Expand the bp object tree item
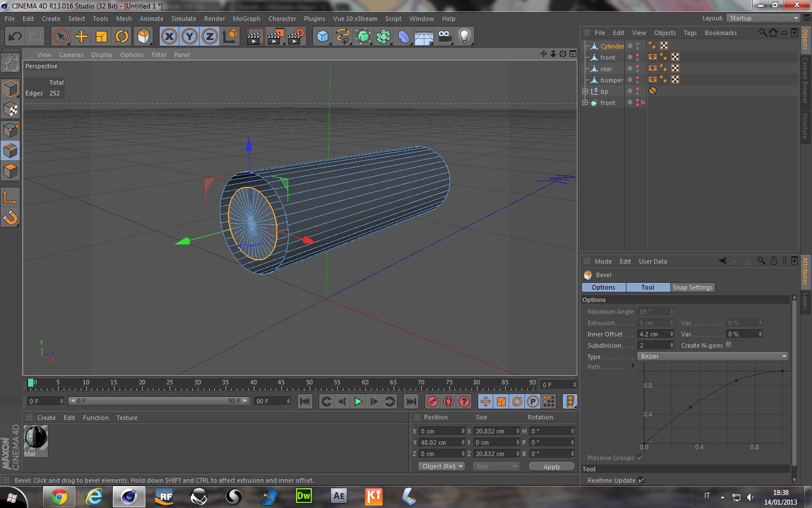The width and height of the screenshot is (812, 508). click(x=585, y=91)
